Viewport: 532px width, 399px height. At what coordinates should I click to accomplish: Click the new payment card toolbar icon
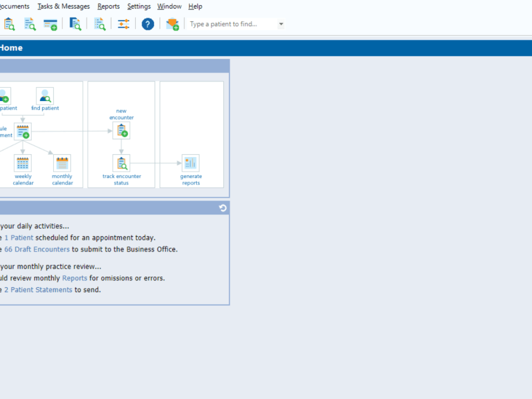pyautogui.click(x=50, y=24)
